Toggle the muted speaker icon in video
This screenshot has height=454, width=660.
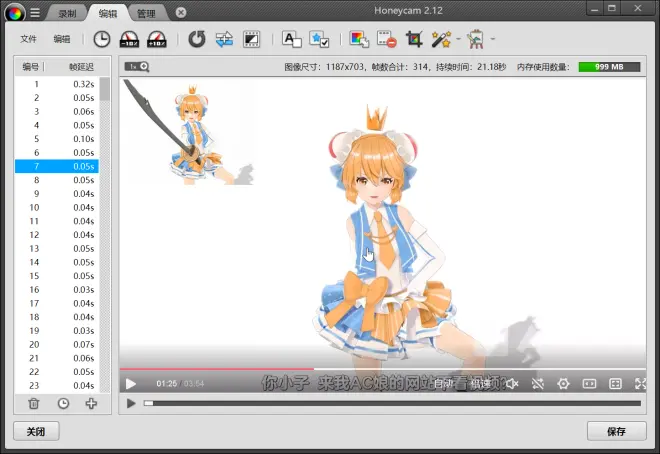512,383
